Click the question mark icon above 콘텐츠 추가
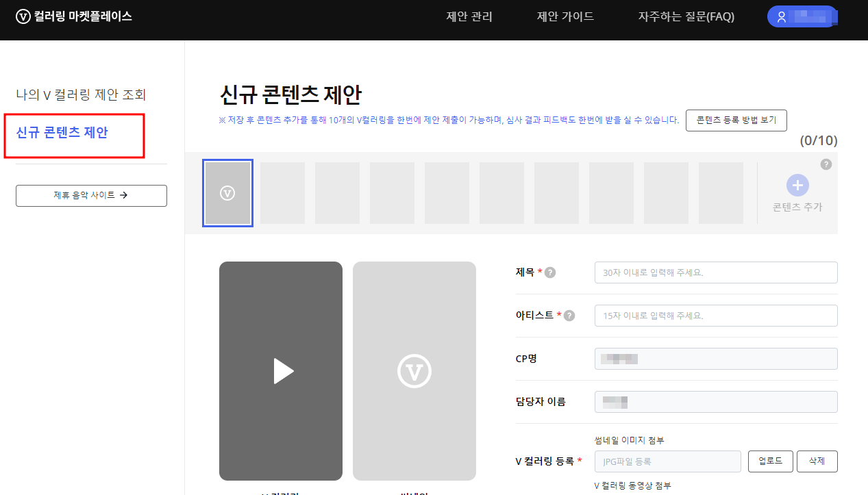Screen dimensions: 868x495 (x=826, y=164)
